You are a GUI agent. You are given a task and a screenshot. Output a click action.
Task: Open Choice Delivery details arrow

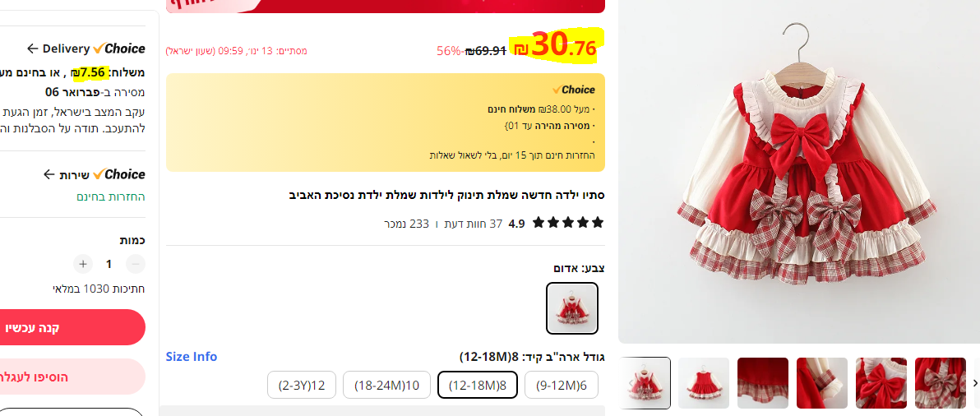pos(33,49)
